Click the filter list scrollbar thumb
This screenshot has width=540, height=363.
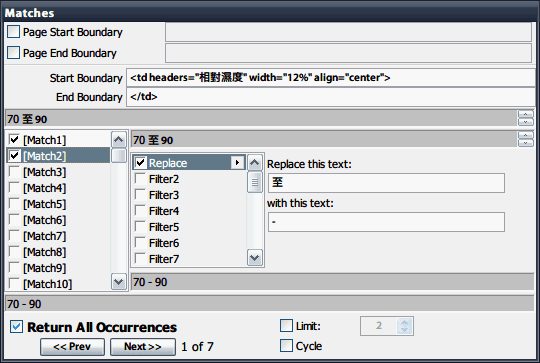(255, 182)
